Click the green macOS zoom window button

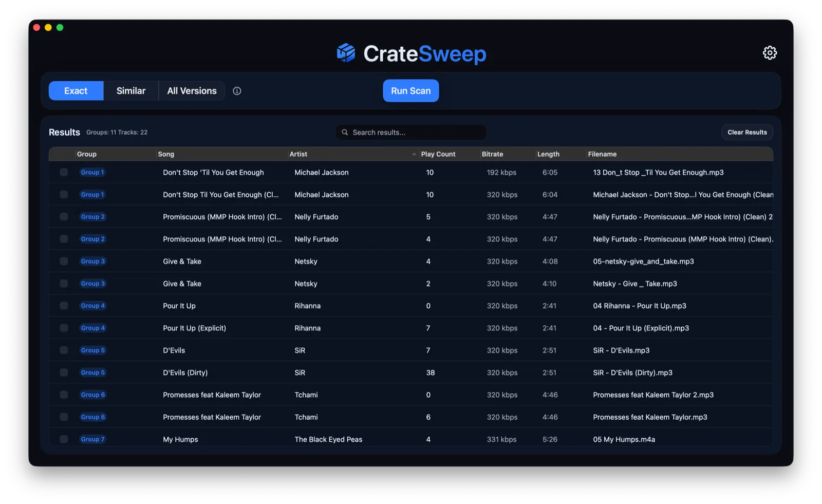(60, 28)
